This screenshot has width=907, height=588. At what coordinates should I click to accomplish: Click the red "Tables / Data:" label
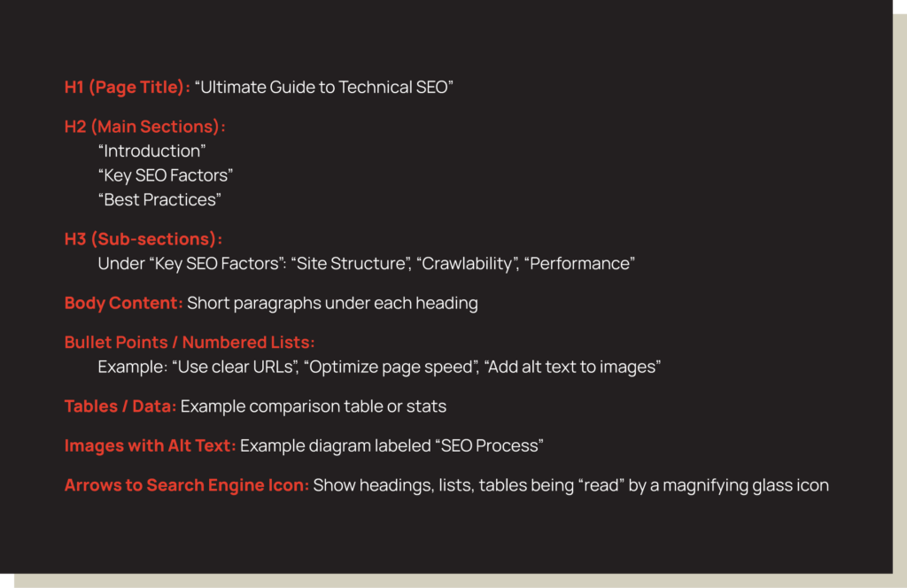[x=120, y=406]
